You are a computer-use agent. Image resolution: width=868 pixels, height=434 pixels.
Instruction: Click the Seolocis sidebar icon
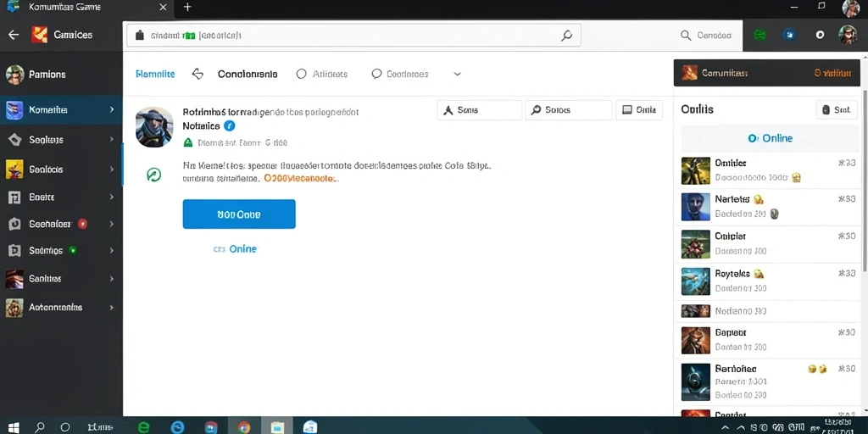[14, 169]
